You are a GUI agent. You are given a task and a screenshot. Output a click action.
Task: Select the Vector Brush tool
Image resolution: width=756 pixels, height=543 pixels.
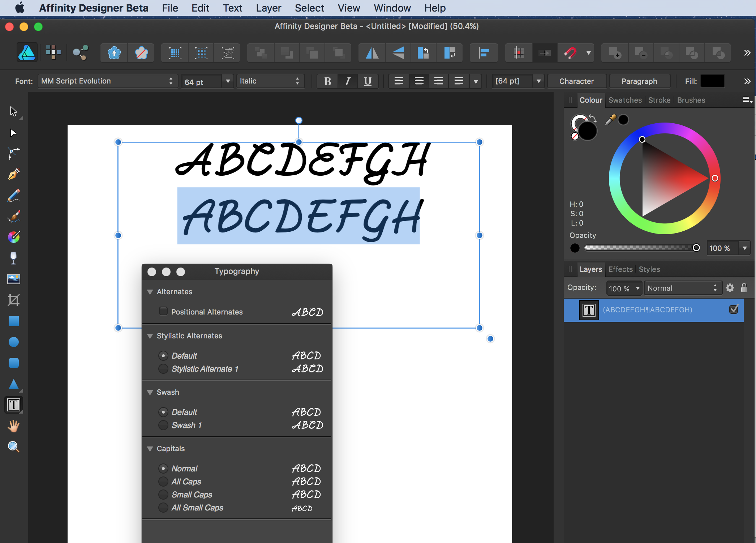click(13, 216)
